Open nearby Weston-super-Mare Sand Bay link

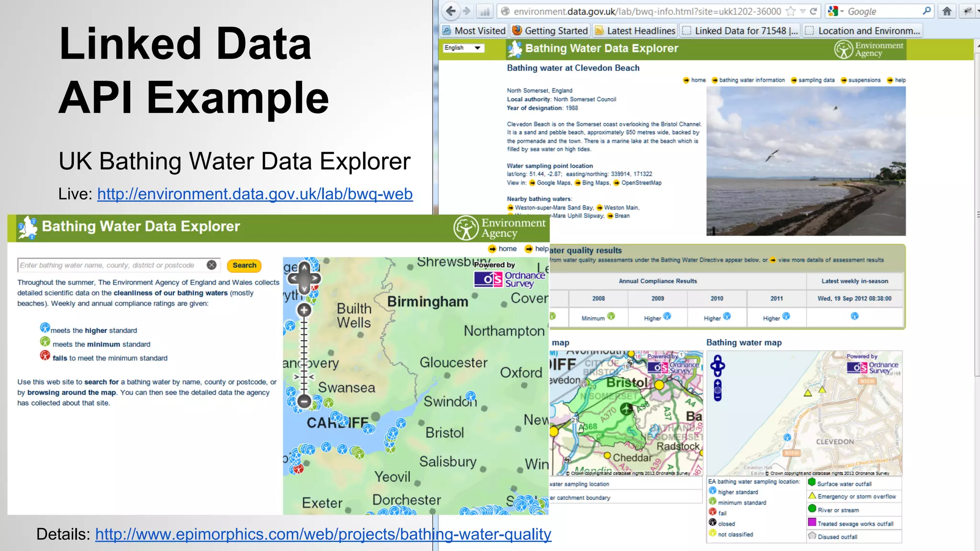tap(550, 208)
